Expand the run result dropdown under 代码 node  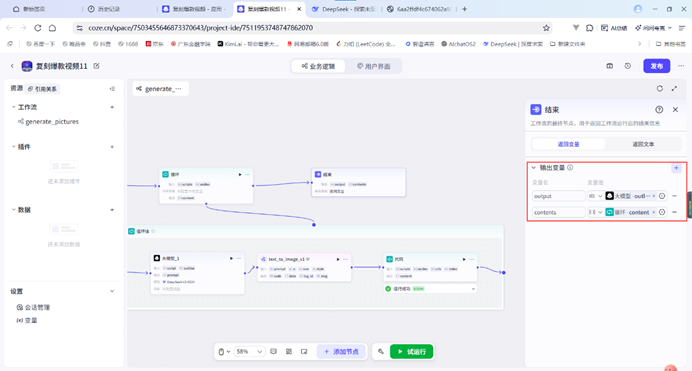click(x=473, y=289)
